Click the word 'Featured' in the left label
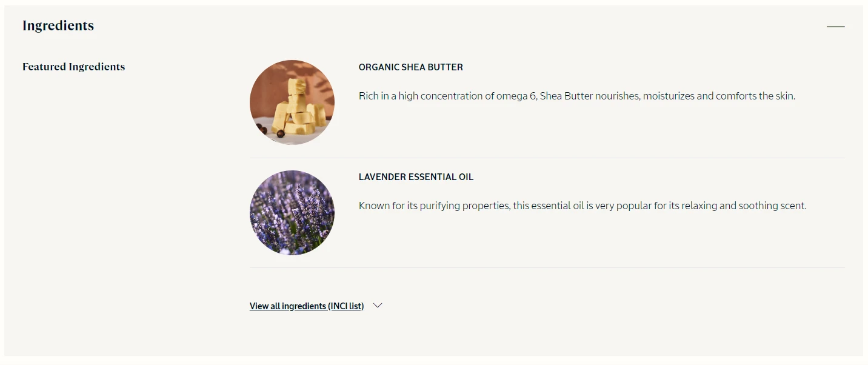Screen dimensions: 868x365 (x=44, y=67)
